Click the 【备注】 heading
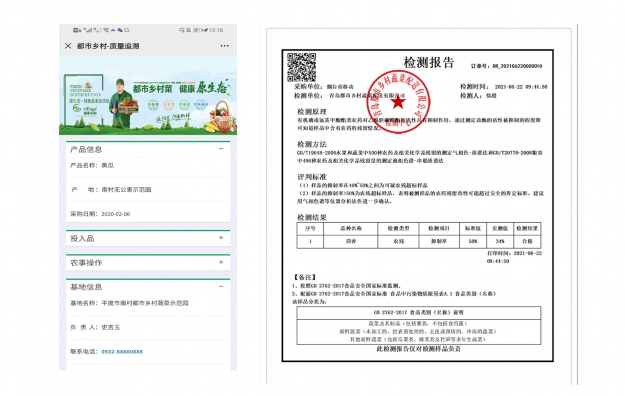This screenshot has width=625, height=396. pos(305,277)
